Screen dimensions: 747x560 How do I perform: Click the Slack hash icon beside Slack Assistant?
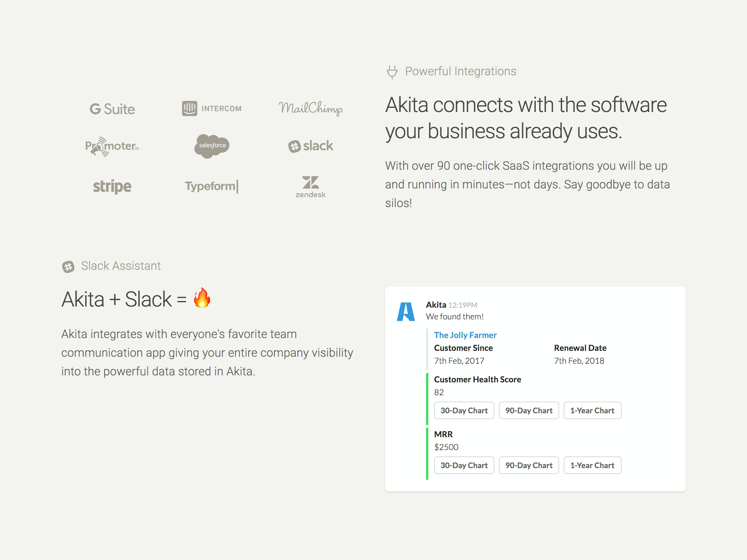(x=68, y=267)
